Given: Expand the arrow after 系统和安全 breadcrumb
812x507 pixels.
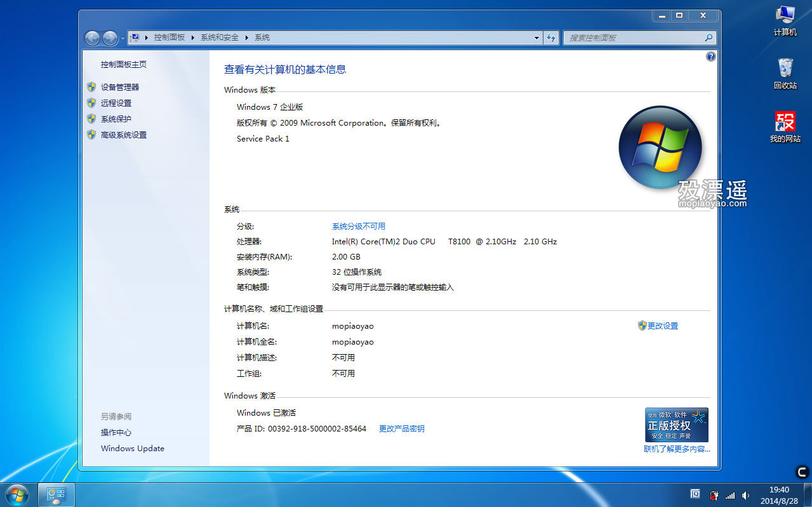Looking at the screenshot, I should click(x=247, y=37).
